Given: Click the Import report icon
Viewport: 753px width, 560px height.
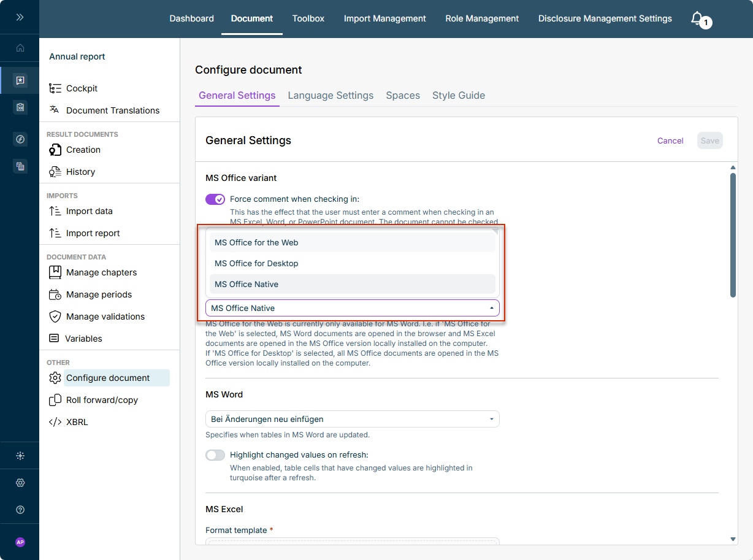Looking at the screenshot, I should (55, 233).
